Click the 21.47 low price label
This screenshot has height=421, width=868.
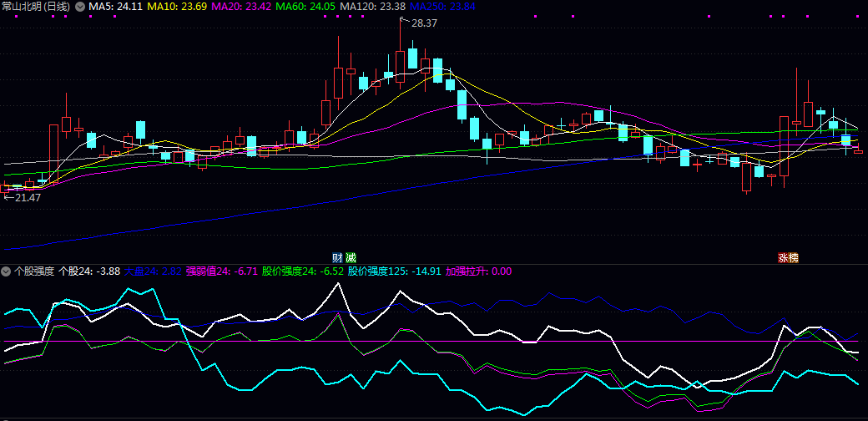28,197
